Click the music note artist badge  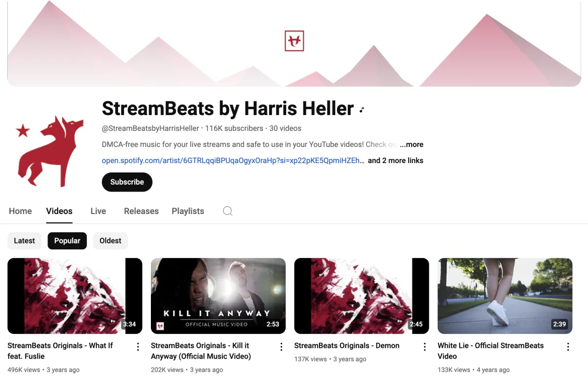[362, 110]
